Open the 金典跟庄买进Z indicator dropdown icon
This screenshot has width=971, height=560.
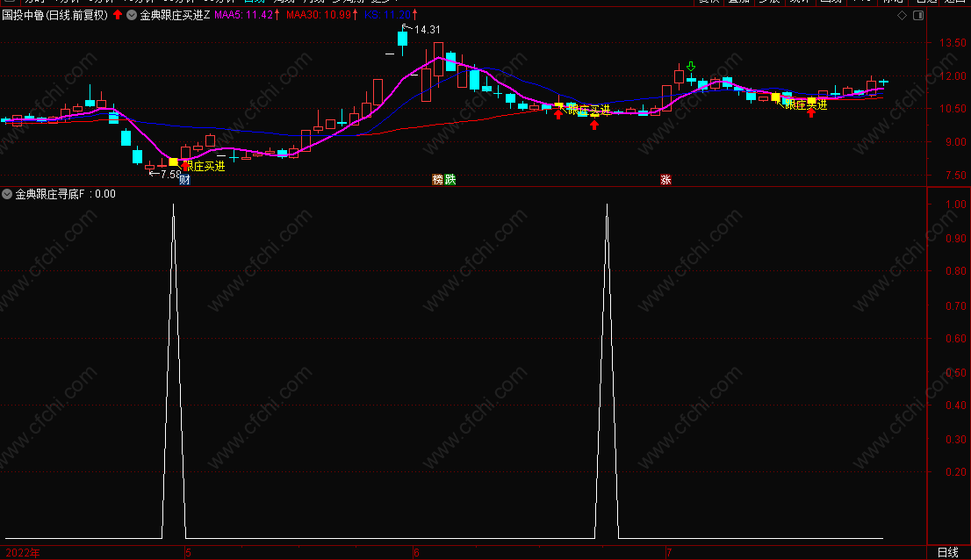click(x=132, y=15)
